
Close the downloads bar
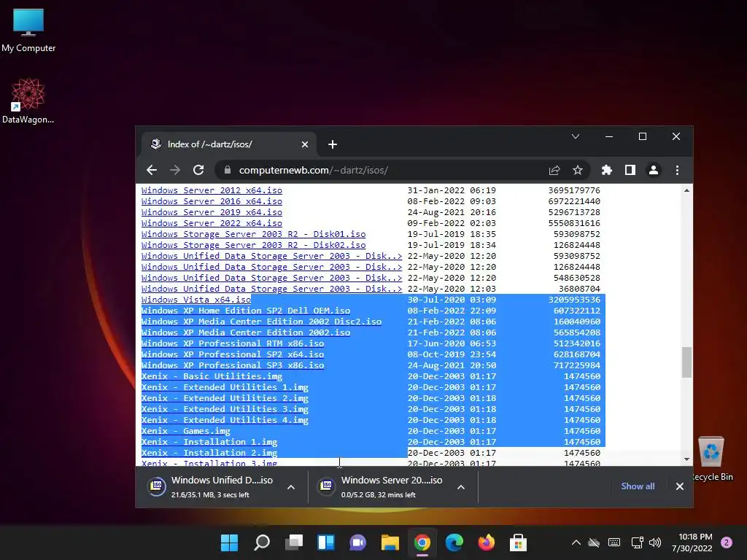pos(680,486)
